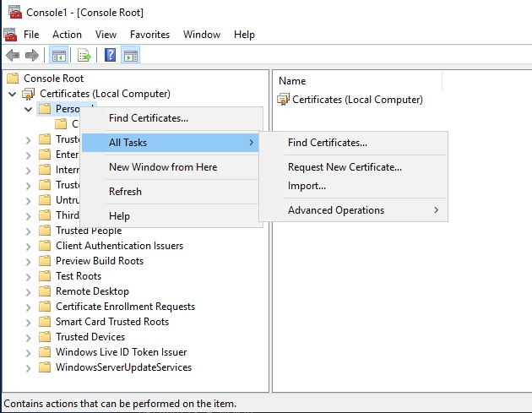Expand the Trusted People folder
Viewport: 532px width, 413px height.
pos(29,231)
